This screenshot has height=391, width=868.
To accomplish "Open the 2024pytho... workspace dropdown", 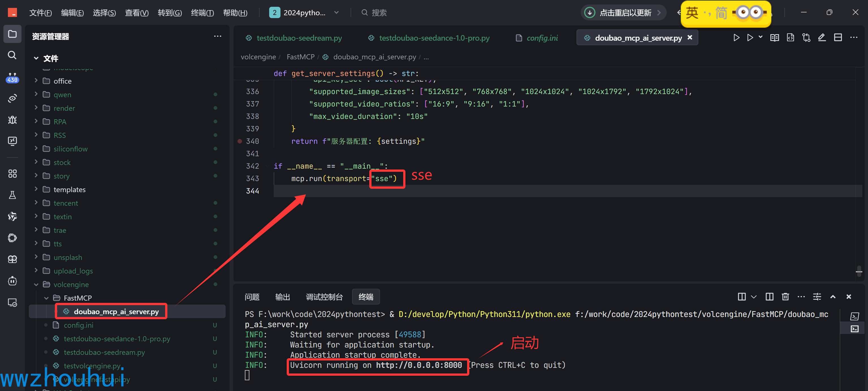I will [304, 13].
